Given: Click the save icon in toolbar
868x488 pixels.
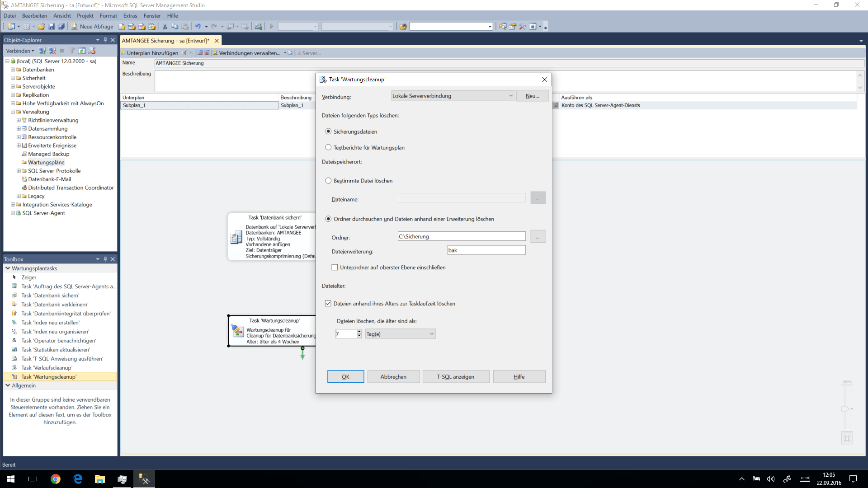Looking at the screenshot, I should pyautogui.click(x=51, y=27).
